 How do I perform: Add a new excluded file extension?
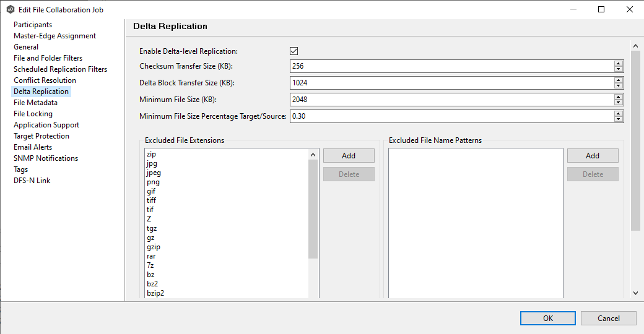tap(349, 156)
